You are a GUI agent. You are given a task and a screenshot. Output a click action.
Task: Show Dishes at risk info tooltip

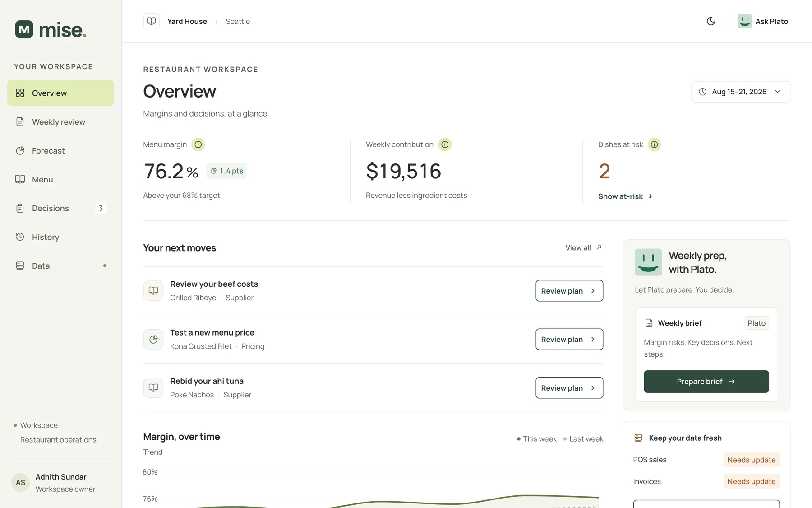[654, 144]
